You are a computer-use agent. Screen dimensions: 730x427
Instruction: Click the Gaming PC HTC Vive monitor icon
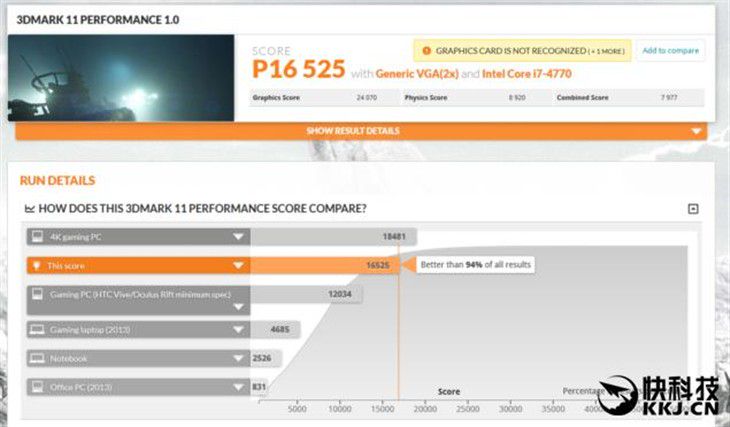37,294
